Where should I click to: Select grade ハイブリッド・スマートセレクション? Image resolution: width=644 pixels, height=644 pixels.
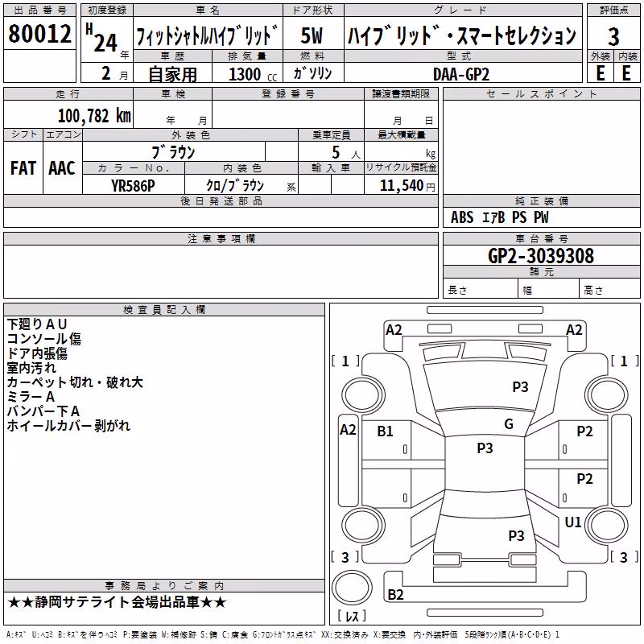(462, 35)
